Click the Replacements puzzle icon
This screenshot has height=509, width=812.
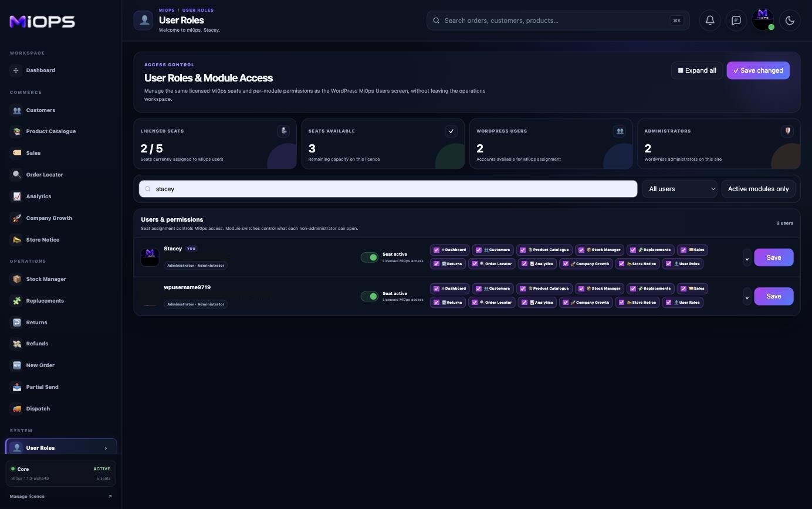point(16,301)
